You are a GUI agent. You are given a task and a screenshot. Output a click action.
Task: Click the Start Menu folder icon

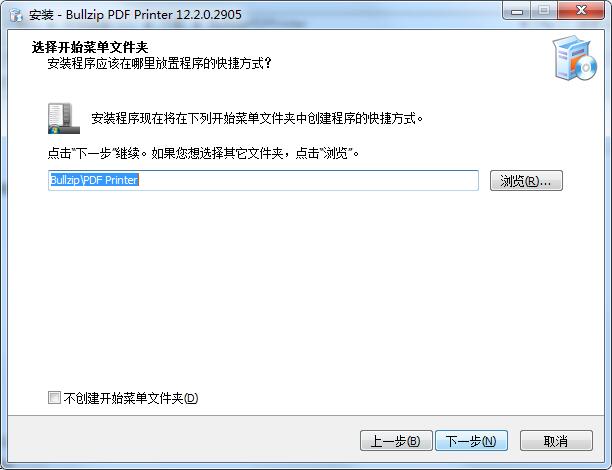tap(64, 118)
